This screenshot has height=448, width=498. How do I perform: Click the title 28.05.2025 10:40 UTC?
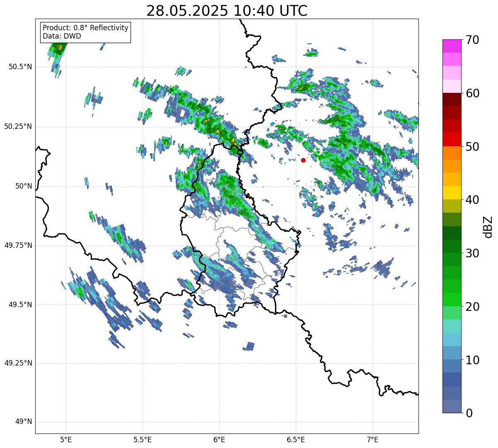point(227,11)
